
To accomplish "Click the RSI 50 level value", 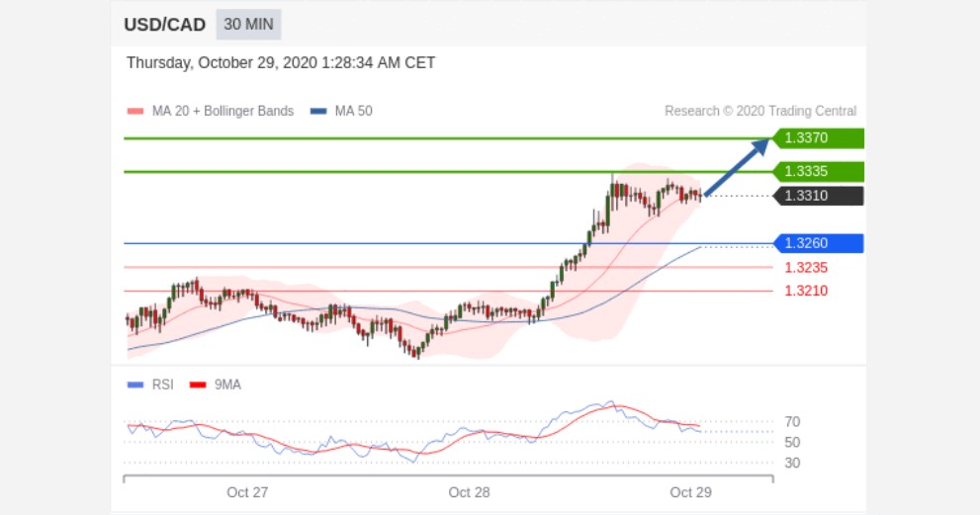I will click(792, 443).
